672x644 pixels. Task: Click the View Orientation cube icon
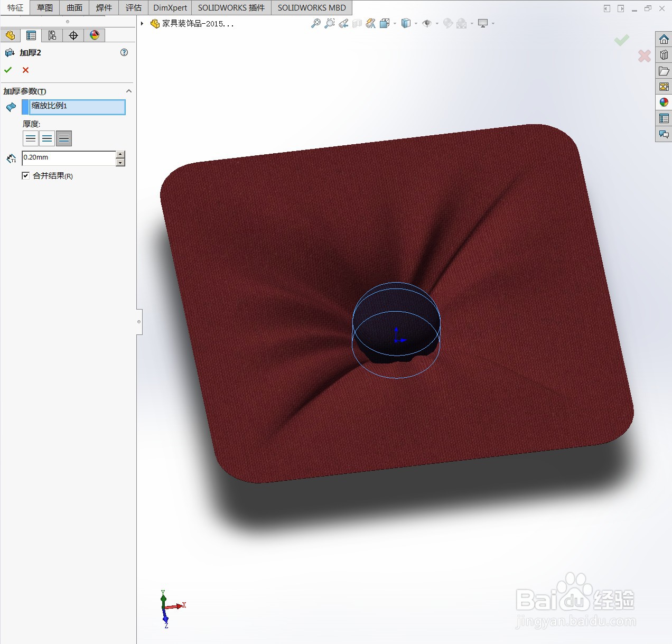(x=385, y=23)
